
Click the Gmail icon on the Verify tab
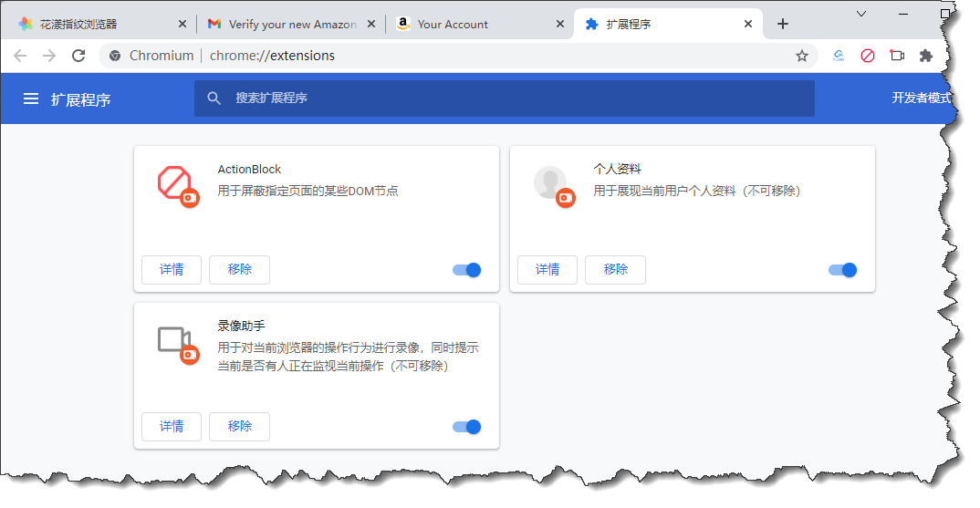214,24
